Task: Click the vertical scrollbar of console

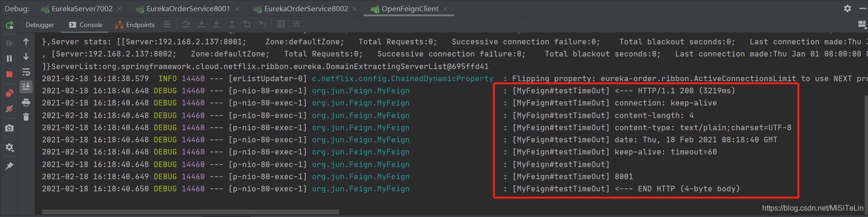Action: 865,148
